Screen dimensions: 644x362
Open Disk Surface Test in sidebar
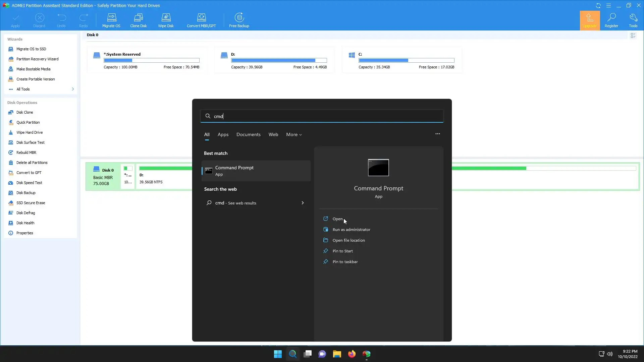tap(30, 142)
